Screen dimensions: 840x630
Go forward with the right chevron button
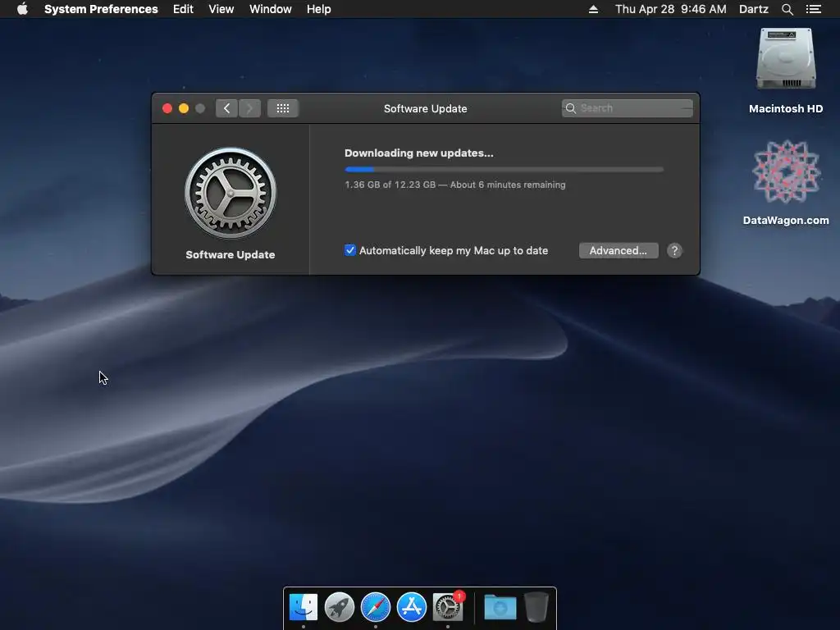coord(249,108)
